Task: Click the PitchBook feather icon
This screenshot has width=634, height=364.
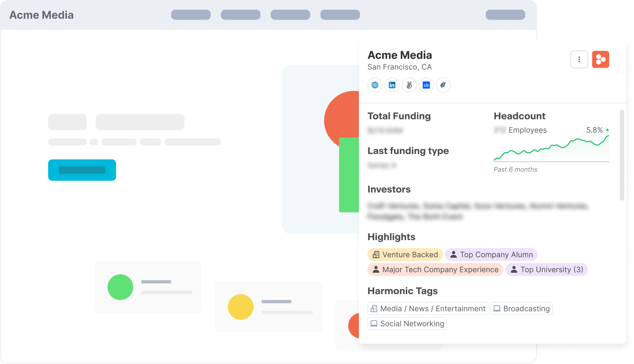Action: pos(443,85)
